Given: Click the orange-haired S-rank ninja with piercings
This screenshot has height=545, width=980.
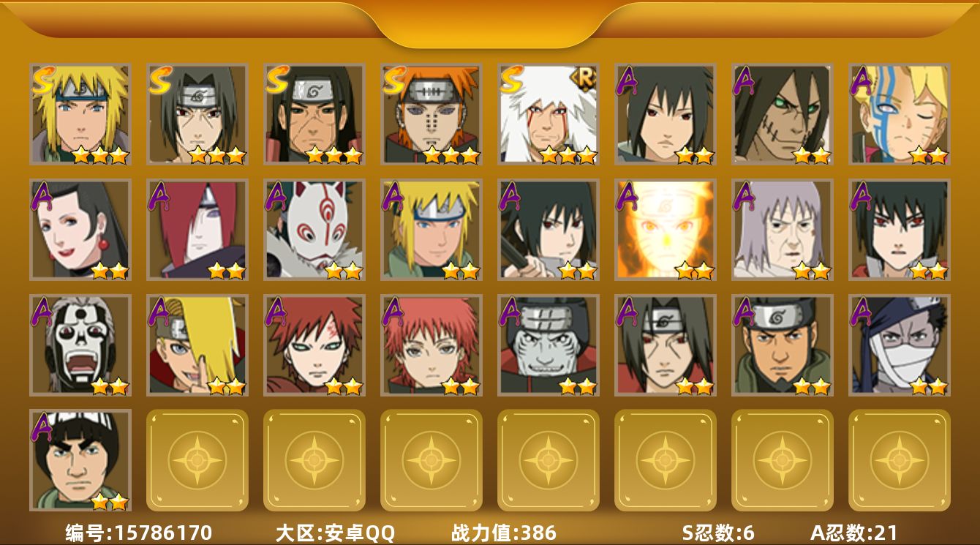Looking at the screenshot, I should [431, 114].
